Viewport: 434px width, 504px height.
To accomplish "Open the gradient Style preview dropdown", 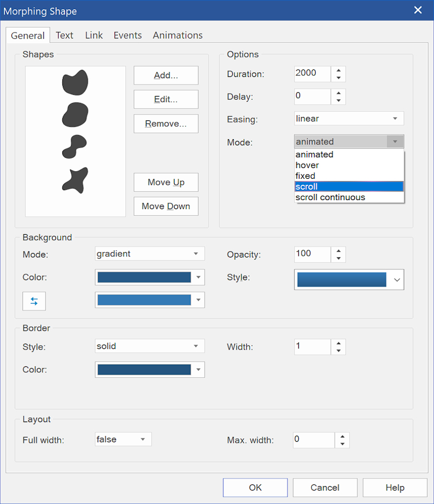I will click(x=349, y=280).
